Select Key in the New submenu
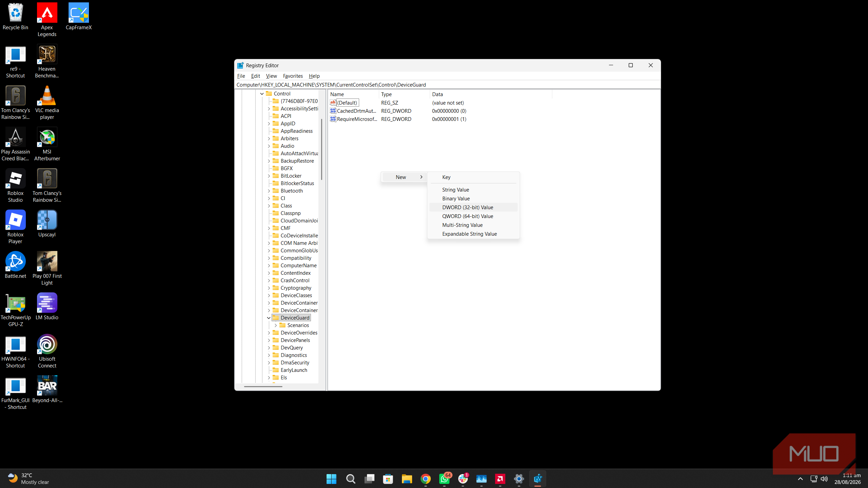868x488 pixels. coord(473,177)
